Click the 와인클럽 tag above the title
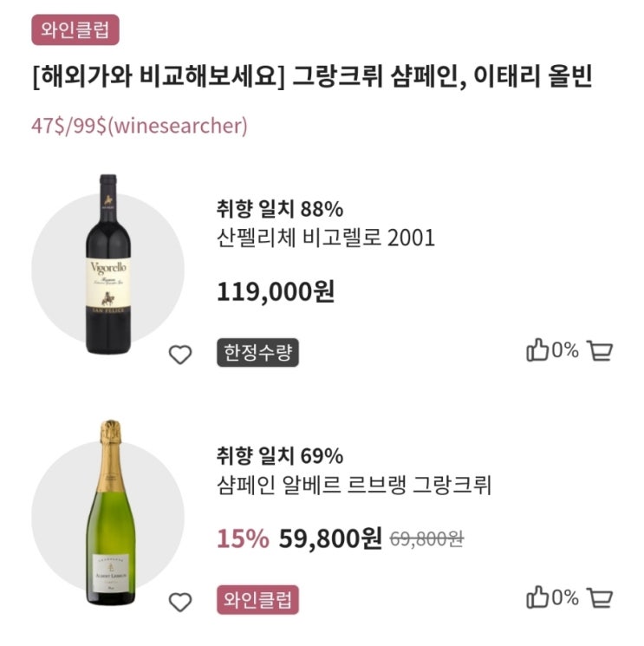Screen dimensions: 644x646 click(x=75, y=30)
